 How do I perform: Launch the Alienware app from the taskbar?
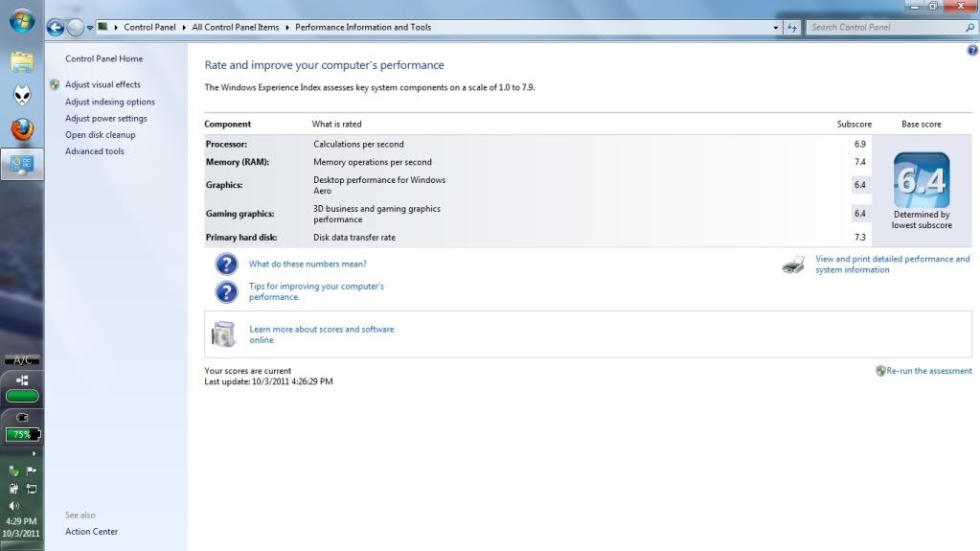pos(22,95)
